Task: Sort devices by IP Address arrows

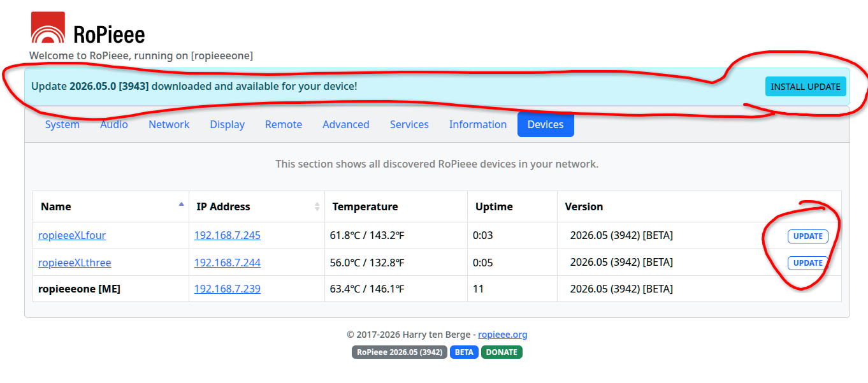Action: click(x=317, y=206)
